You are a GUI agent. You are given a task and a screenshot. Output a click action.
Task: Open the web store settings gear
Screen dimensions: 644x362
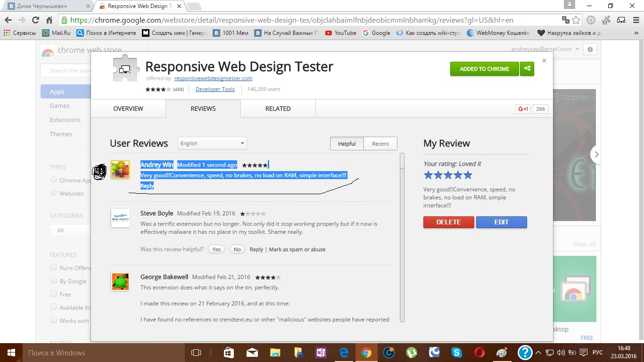click(590, 49)
